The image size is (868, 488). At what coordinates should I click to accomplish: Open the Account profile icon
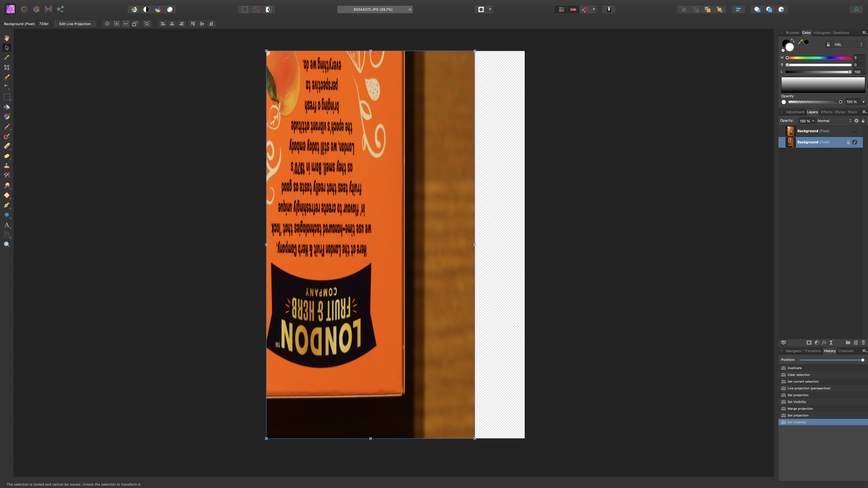[x=856, y=9]
